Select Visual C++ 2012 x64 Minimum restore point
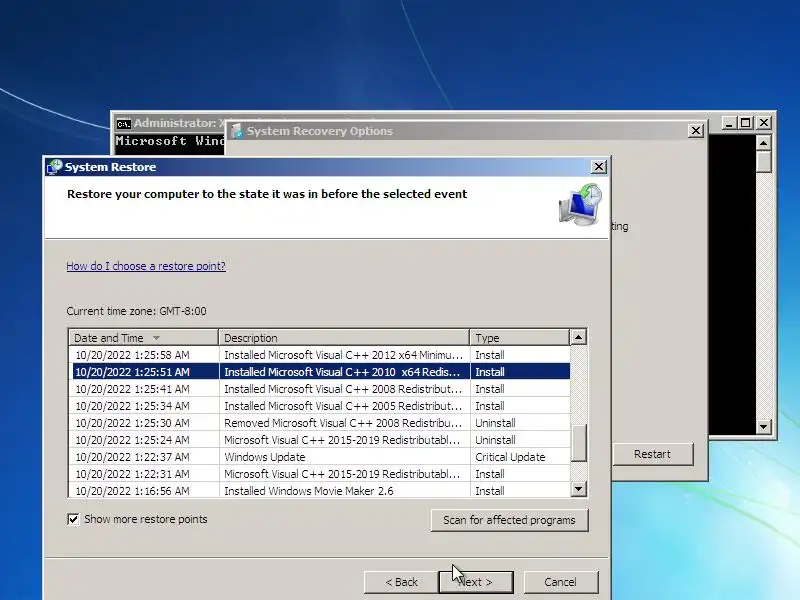 click(x=319, y=355)
